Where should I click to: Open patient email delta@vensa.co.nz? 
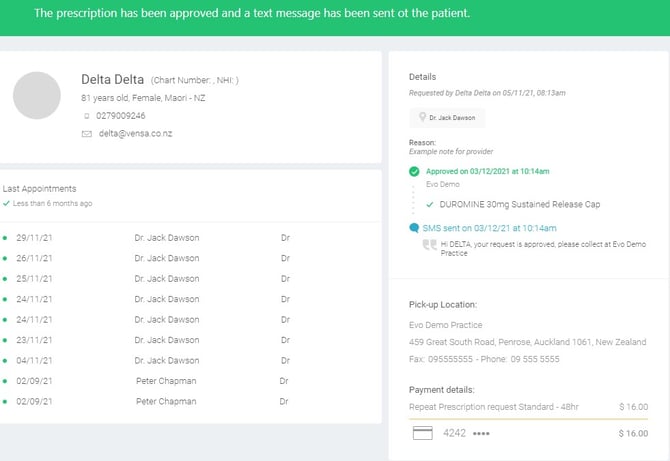pos(135,133)
